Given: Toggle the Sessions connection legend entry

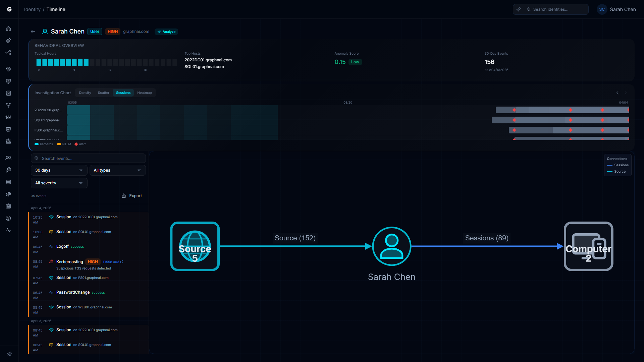Looking at the screenshot, I should pos(618,165).
